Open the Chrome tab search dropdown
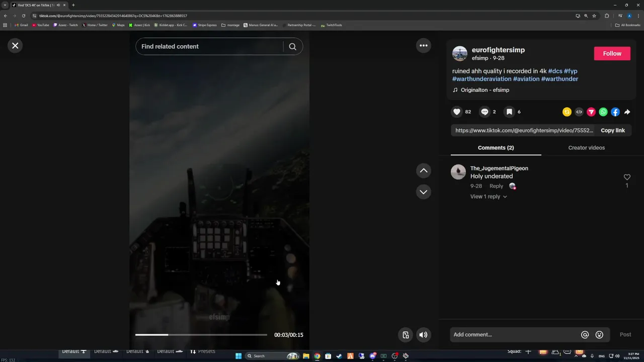Image resolution: width=644 pixels, height=362 pixels. point(5,5)
